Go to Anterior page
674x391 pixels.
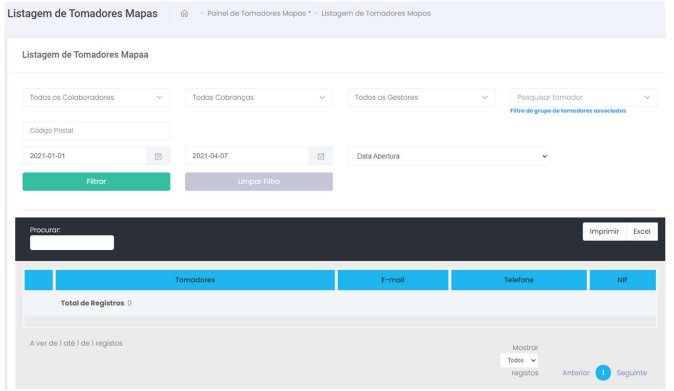[x=576, y=373]
